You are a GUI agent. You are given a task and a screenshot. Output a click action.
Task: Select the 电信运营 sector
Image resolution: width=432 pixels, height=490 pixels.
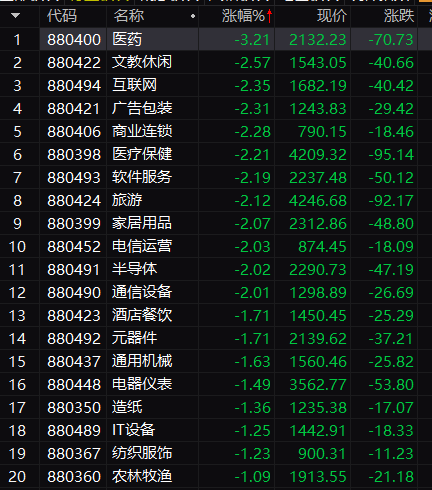(142, 246)
